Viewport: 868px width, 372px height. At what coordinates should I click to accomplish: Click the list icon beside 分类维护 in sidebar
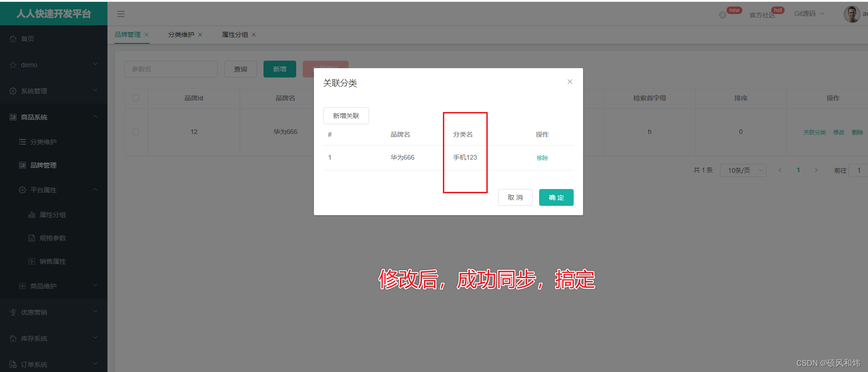point(22,142)
